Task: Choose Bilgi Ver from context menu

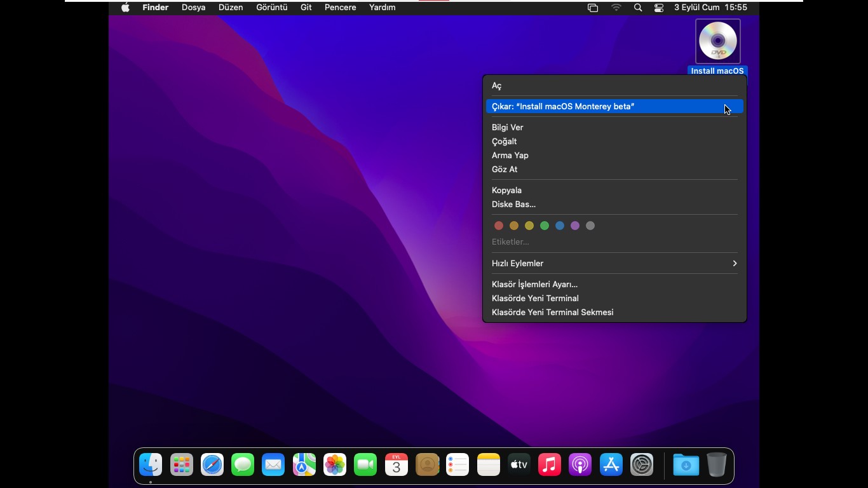Action: pyautogui.click(x=614, y=128)
